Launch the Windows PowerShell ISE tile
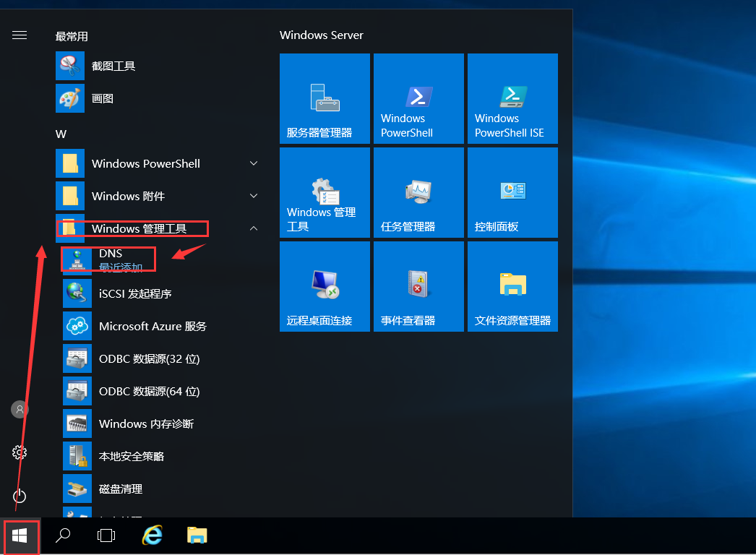The image size is (756, 555). [512, 98]
